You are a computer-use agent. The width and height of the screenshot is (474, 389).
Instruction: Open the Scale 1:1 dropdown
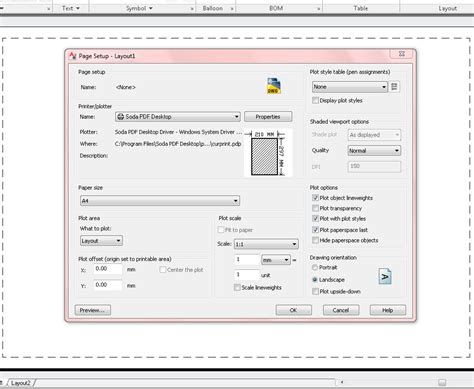point(266,244)
